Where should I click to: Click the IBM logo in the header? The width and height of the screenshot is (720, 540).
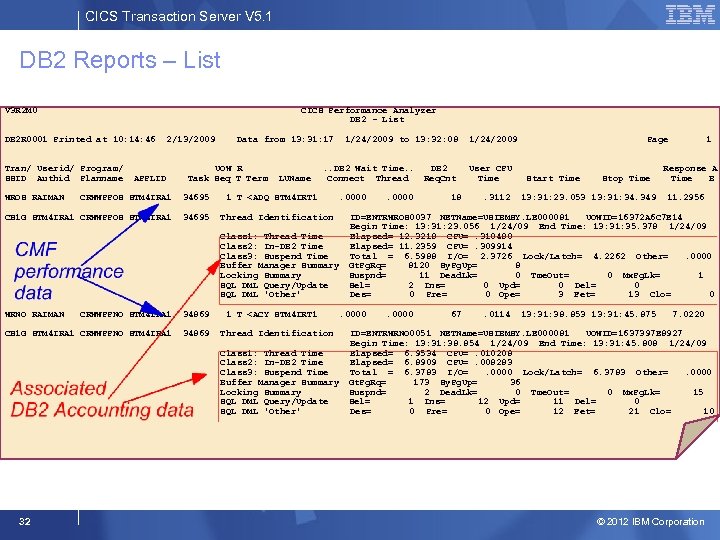[690, 14]
